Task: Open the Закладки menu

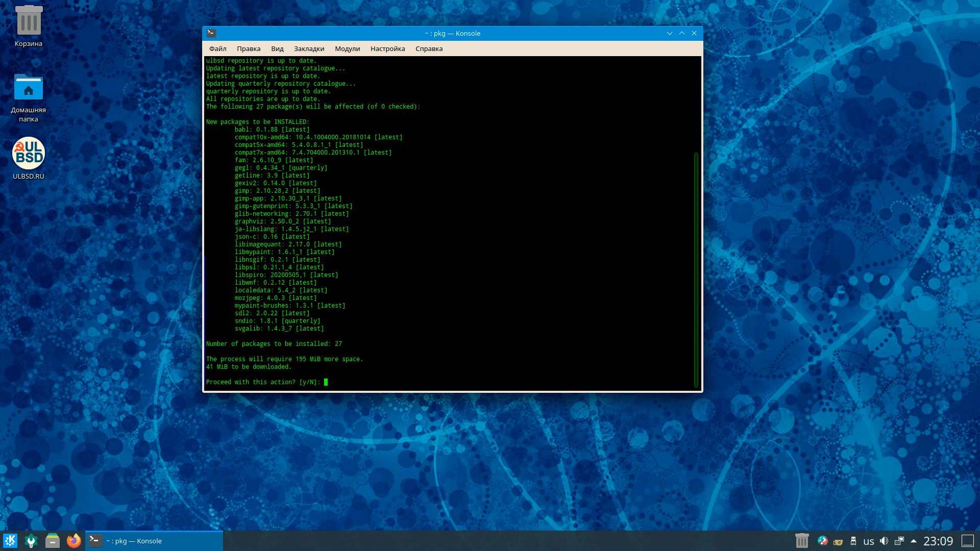Action: tap(309, 49)
